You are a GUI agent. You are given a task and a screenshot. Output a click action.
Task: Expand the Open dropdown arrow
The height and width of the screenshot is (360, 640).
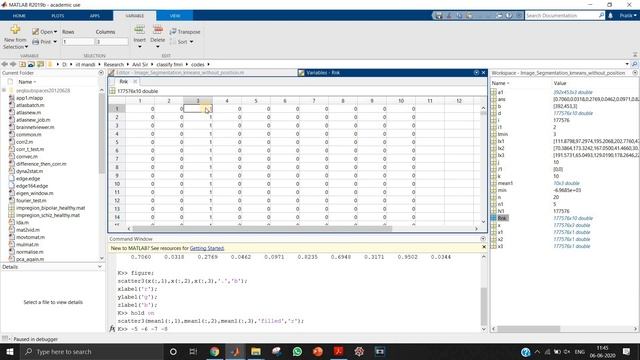tap(56, 31)
